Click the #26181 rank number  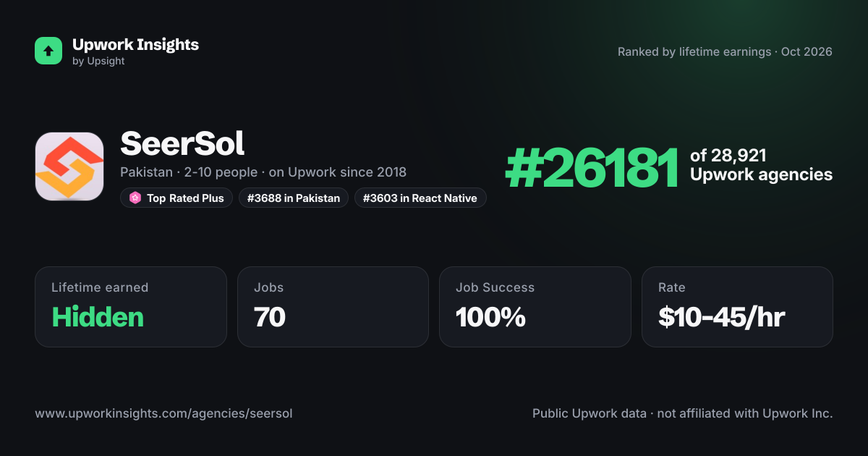point(592,168)
